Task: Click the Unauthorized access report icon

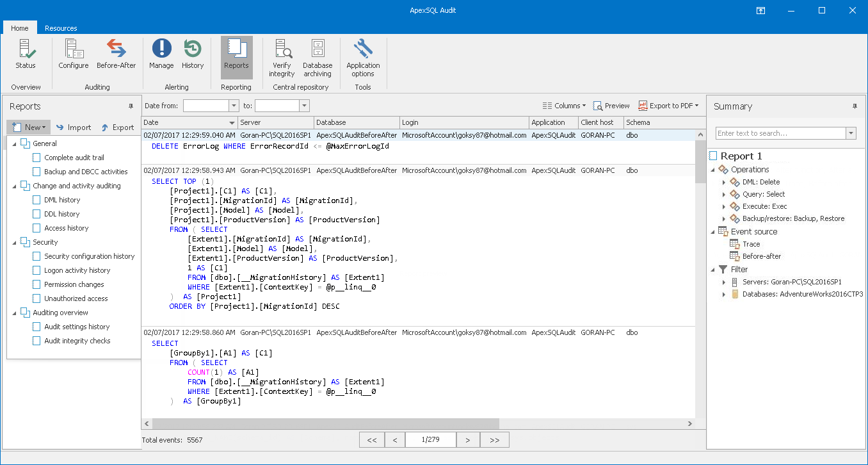Action: tap(36, 298)
